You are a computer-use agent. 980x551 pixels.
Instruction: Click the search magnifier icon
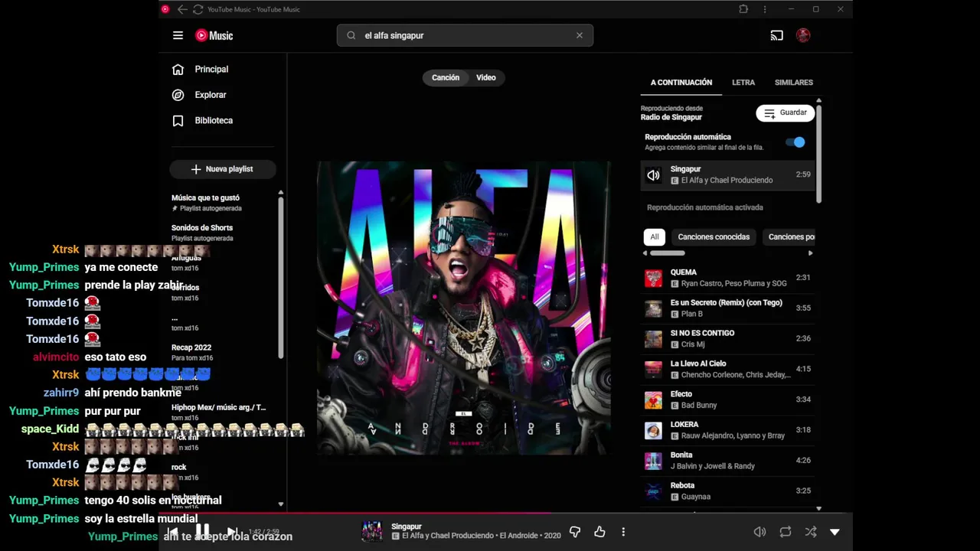(x=351, y=35)
